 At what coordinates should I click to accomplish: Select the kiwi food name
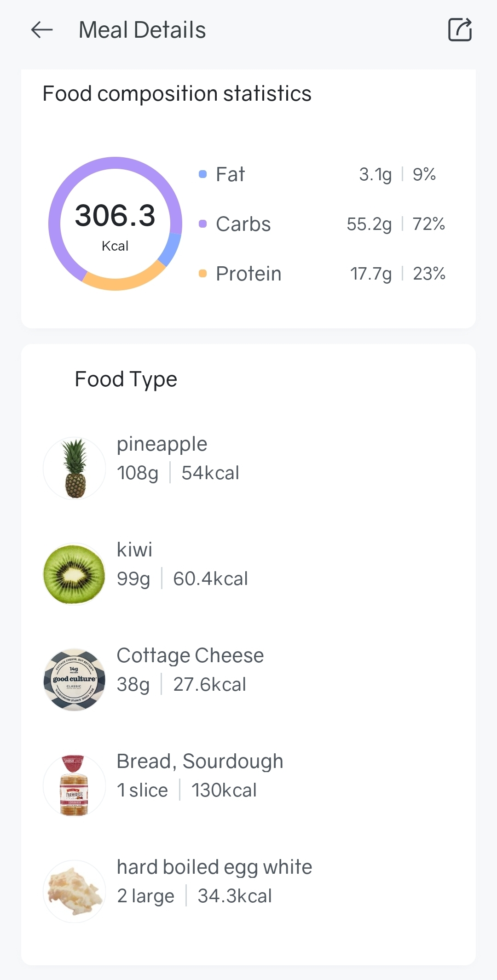click(134, 550)
